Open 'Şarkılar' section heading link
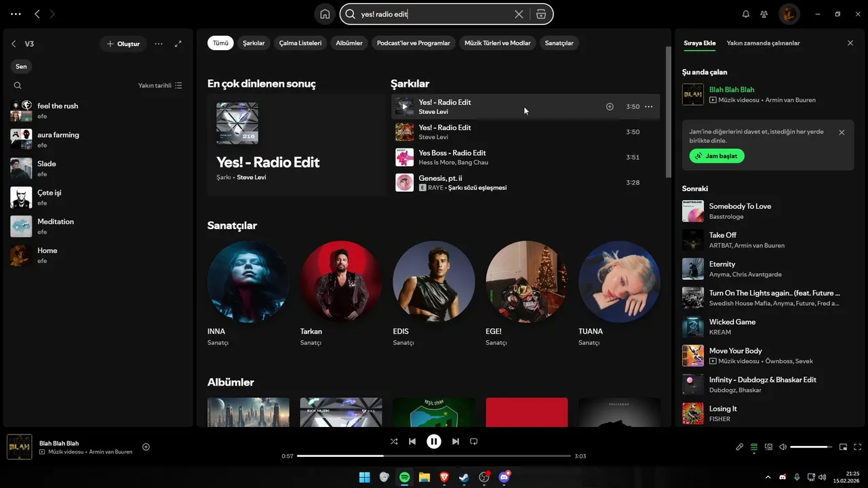The width and height of the screenshot is (868, 488). coord(410,84)
